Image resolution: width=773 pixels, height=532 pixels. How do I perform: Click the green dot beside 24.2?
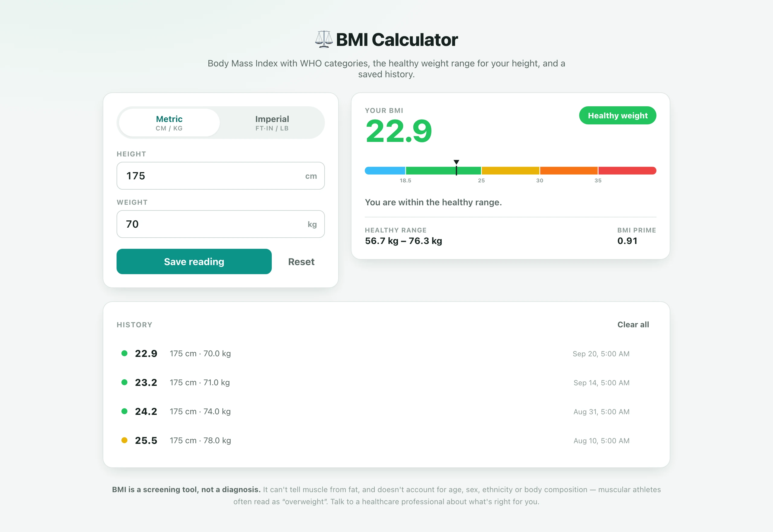[x=124, y=411]
